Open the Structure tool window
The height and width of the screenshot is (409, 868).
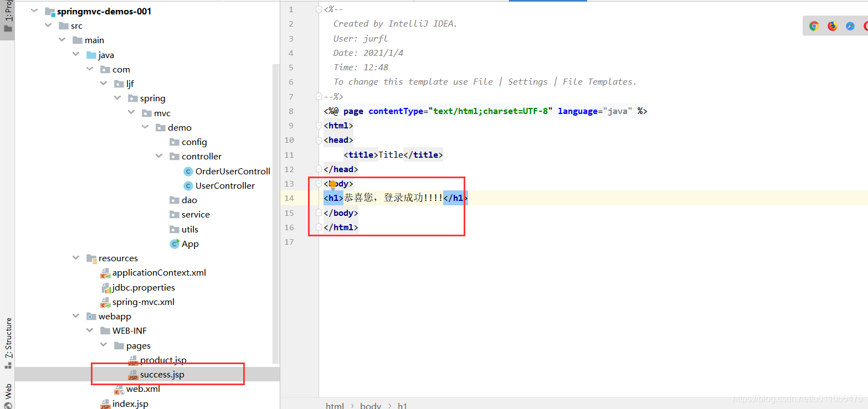[8, 340]
